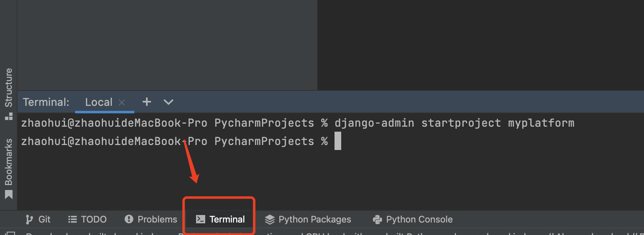Image resolution: width=644 pixels, height=235 pixels.
Task: Click the Structure icon in left sidebar
Action: coord(9,116)
